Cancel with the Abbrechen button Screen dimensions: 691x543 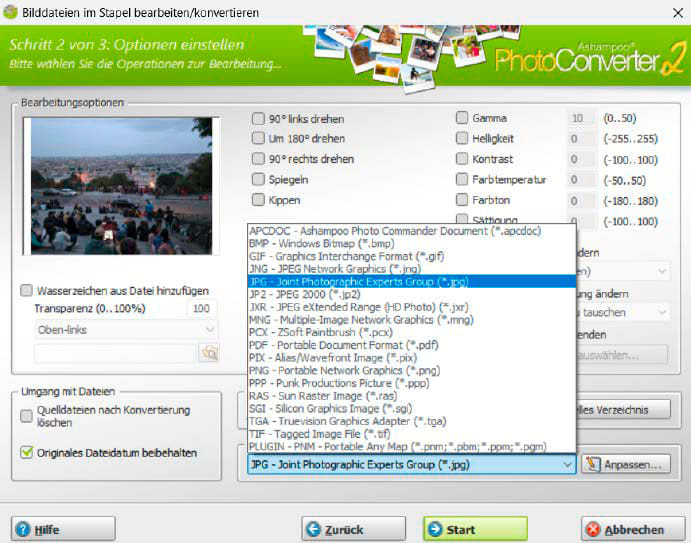coord(633,529)
